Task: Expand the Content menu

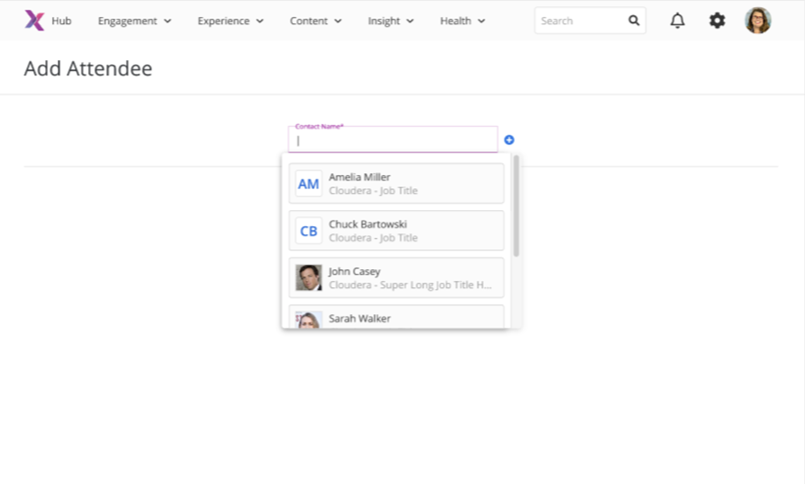Action: [315, 20]
